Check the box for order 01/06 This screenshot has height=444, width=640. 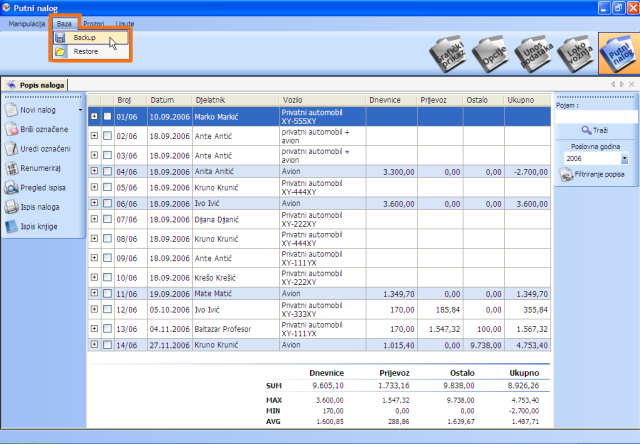click(x=107, y=116)
